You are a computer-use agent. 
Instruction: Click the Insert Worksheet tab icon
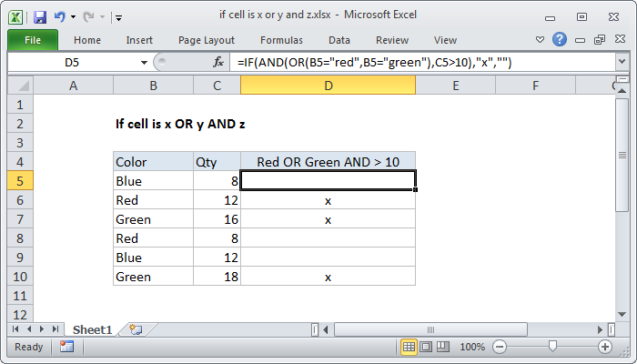(136, 329)
